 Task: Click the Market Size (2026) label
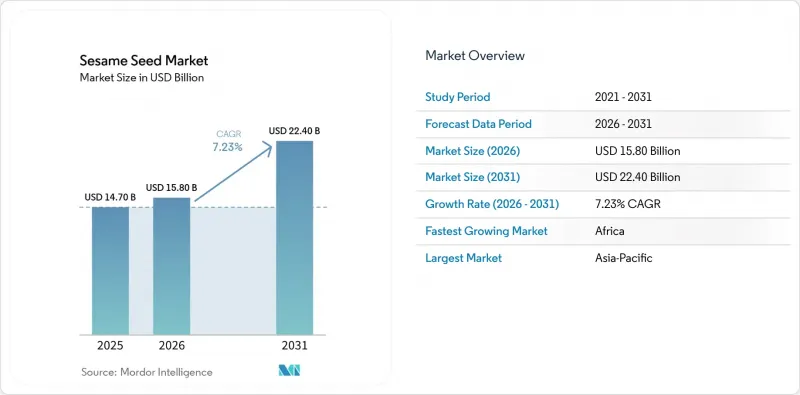(472, 151)
